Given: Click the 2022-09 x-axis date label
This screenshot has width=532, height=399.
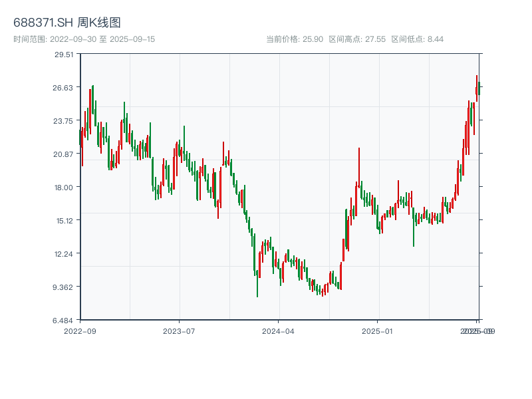Looking at the screenshot, I should point(80,331).
